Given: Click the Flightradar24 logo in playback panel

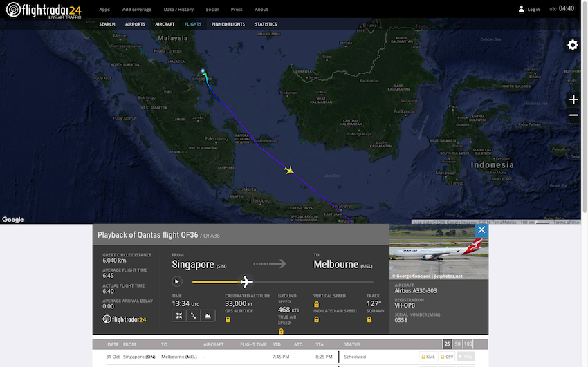Looking at the screenshot, I should [124, 319].
